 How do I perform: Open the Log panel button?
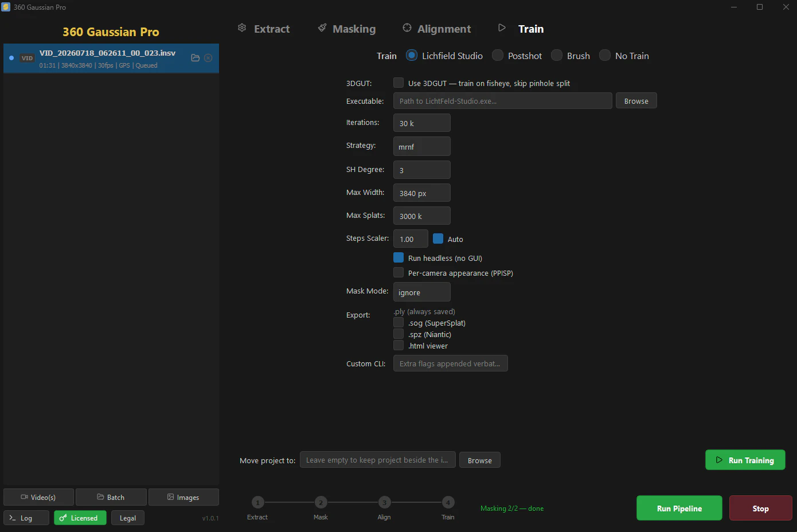(26, 518)
